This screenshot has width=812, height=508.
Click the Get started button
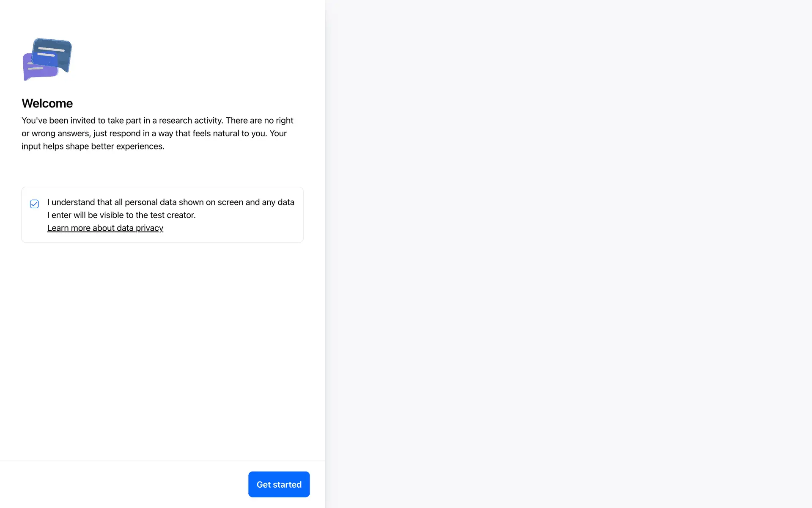pos(279,484)
